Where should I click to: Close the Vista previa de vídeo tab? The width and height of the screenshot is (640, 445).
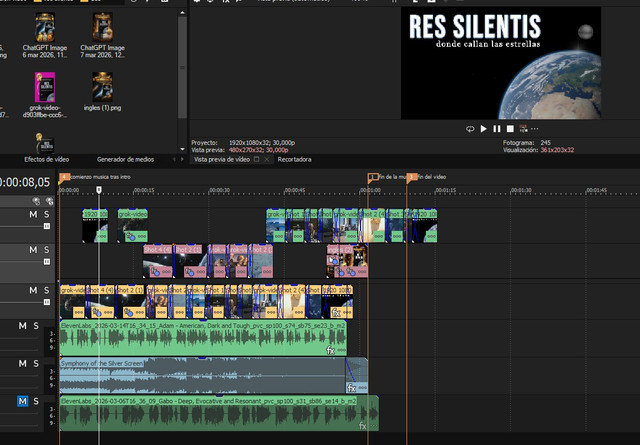click(266, 159)
